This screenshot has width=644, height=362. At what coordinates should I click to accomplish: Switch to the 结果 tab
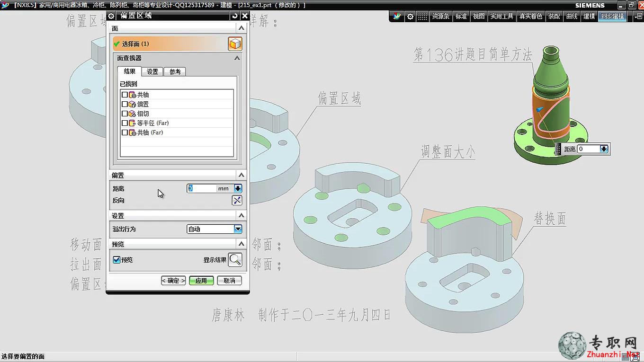coord(130,71)
